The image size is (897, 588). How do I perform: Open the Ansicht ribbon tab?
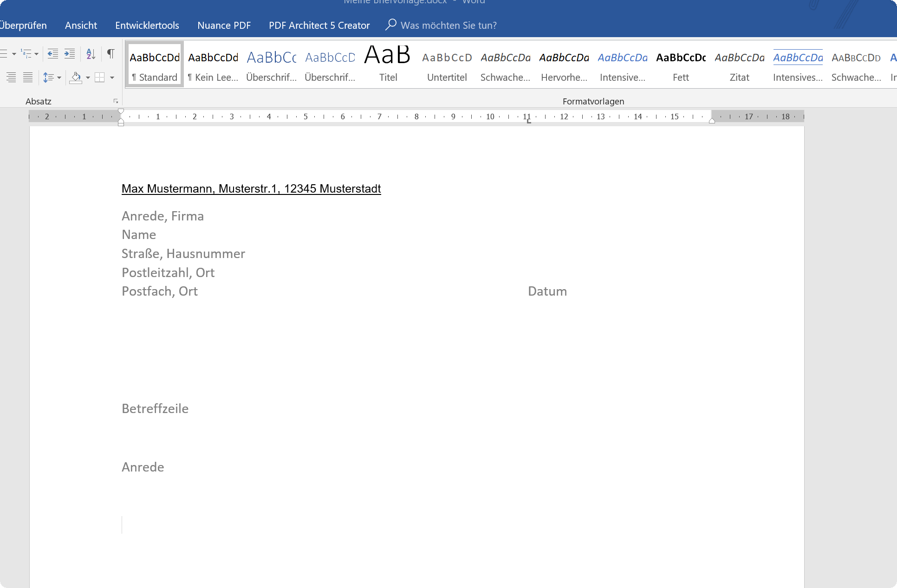pos(81,26)
